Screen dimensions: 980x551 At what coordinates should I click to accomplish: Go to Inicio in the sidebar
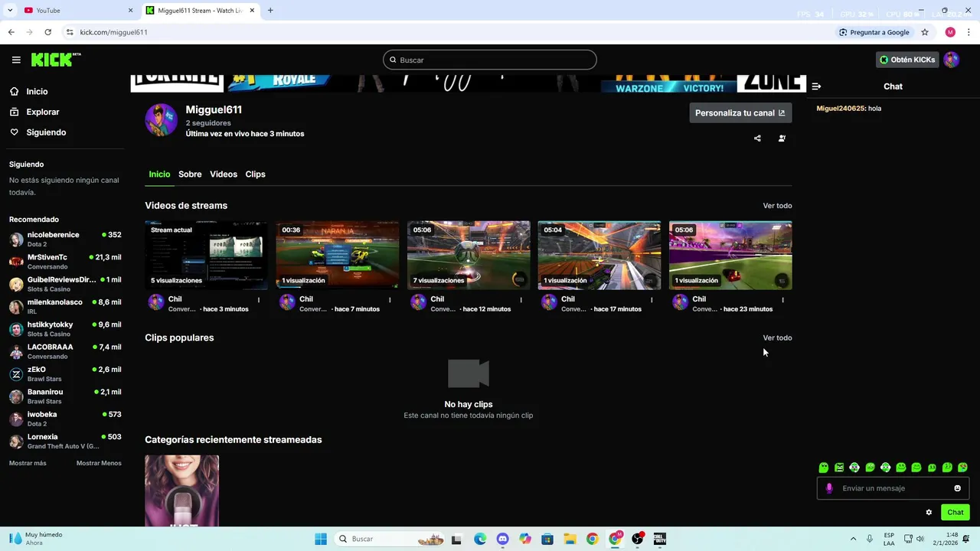pyautogui.click(x=37, y=91)
